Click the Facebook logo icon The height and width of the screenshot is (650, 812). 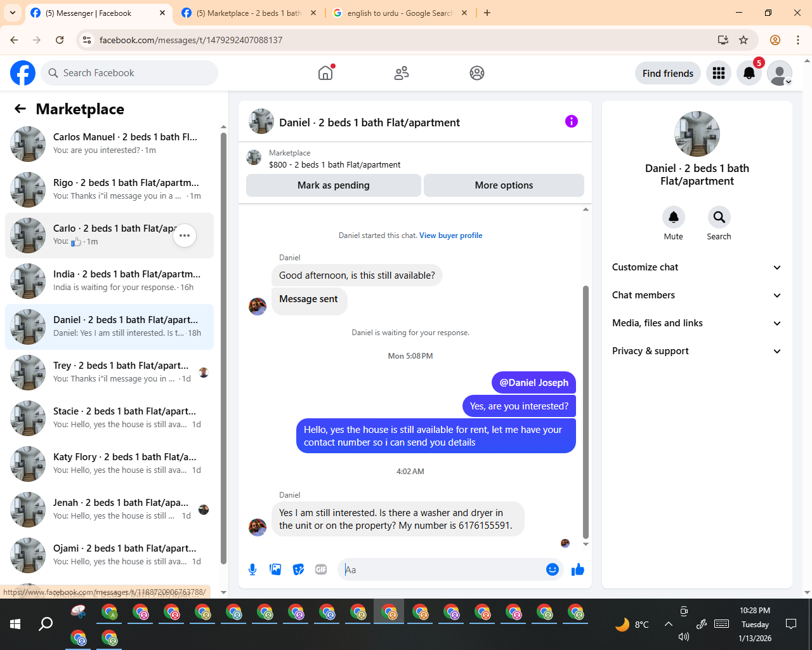(23, 73)
